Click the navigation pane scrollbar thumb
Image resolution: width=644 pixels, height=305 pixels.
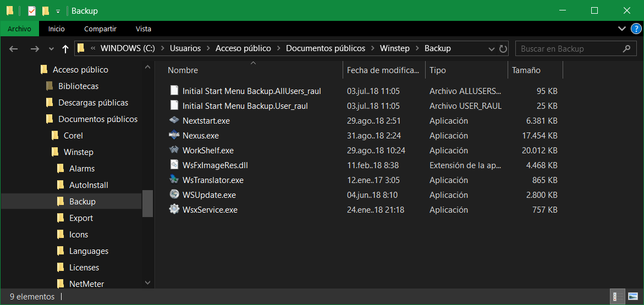click(x=147, y=203)
